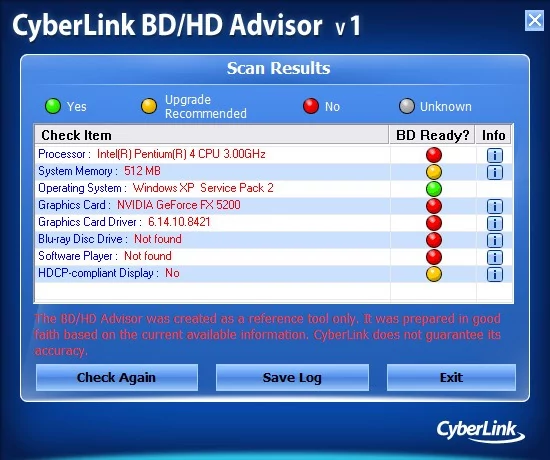
Task: Click the red status light for Blu-ray Disc Drive
Action: tap(434, 240)
